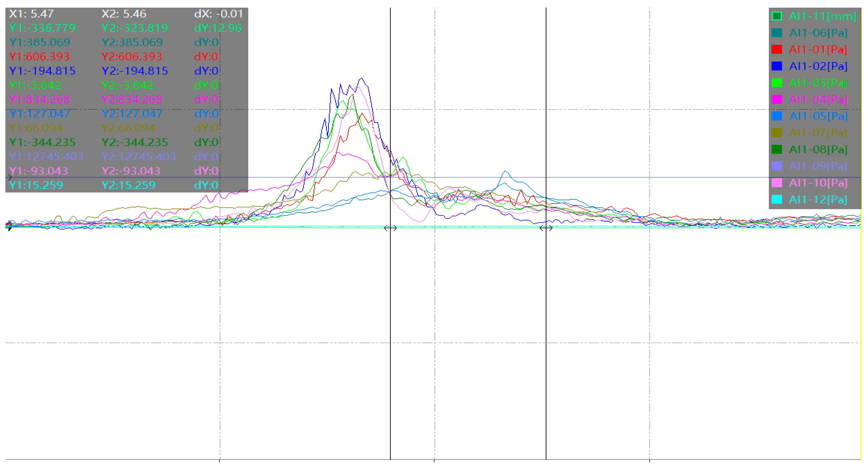Click the violet Y1:12745.403 value
This screenshot has height=466, width=868.
point(46,157)
